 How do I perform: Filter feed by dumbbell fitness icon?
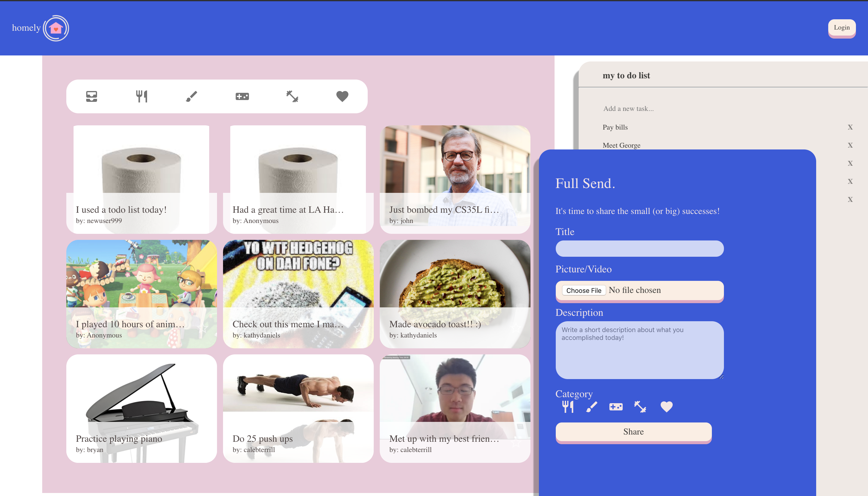click(x=292, y=96)
